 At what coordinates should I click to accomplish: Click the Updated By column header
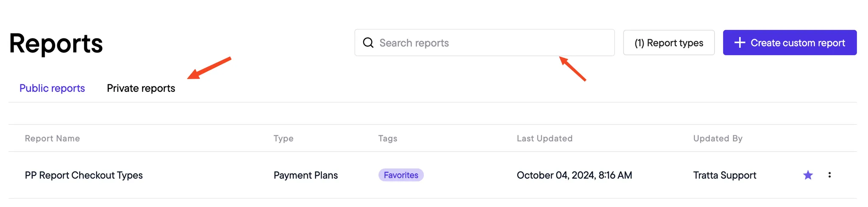[718, 138]
